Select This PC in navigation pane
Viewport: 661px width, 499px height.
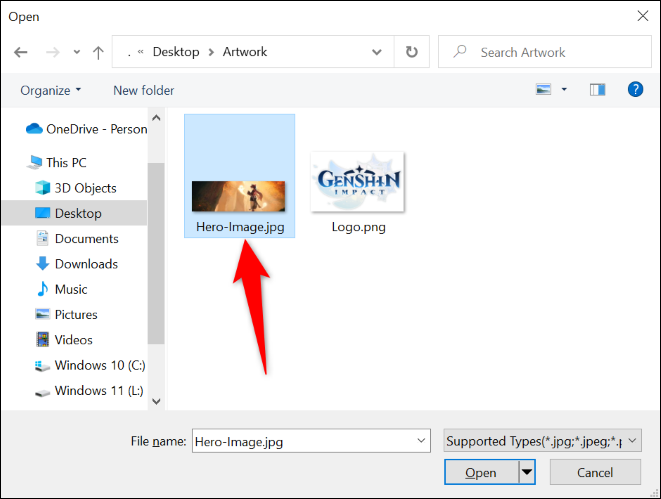tap(57, 163)
